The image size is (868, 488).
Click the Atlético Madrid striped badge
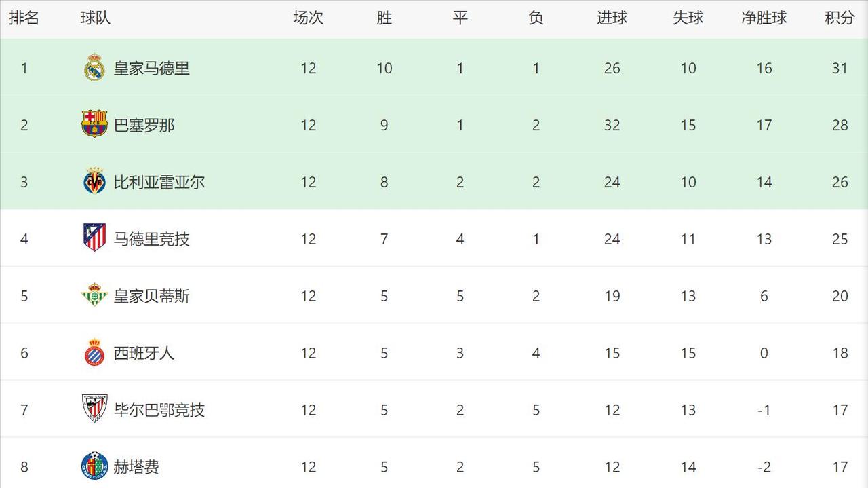pyautogui.click(x=94, y=238)
